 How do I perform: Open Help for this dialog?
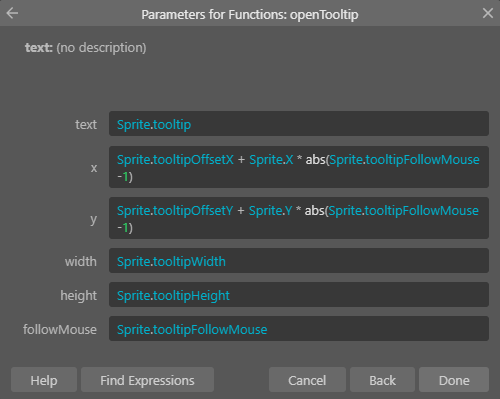[44, 380]
